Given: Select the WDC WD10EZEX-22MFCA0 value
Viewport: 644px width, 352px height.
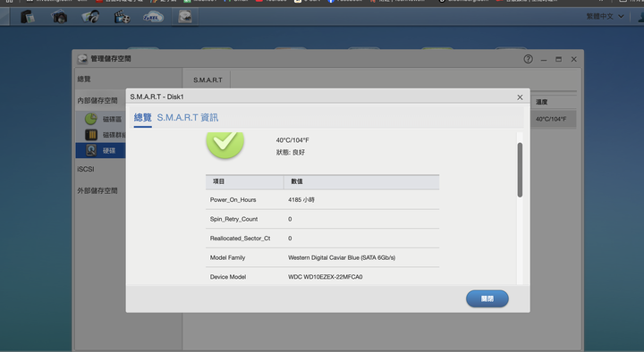Looking at the screenshot, I should tap(326, 277).
